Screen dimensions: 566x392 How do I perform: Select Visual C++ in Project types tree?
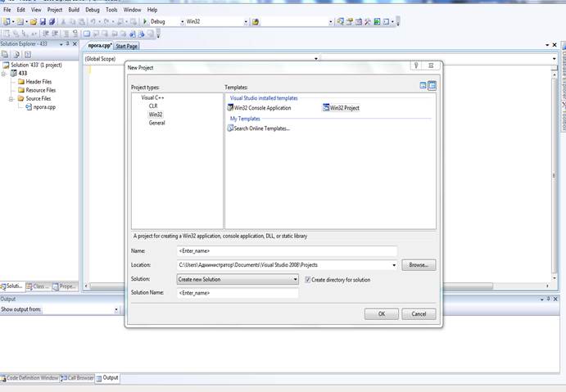[152, 97]
